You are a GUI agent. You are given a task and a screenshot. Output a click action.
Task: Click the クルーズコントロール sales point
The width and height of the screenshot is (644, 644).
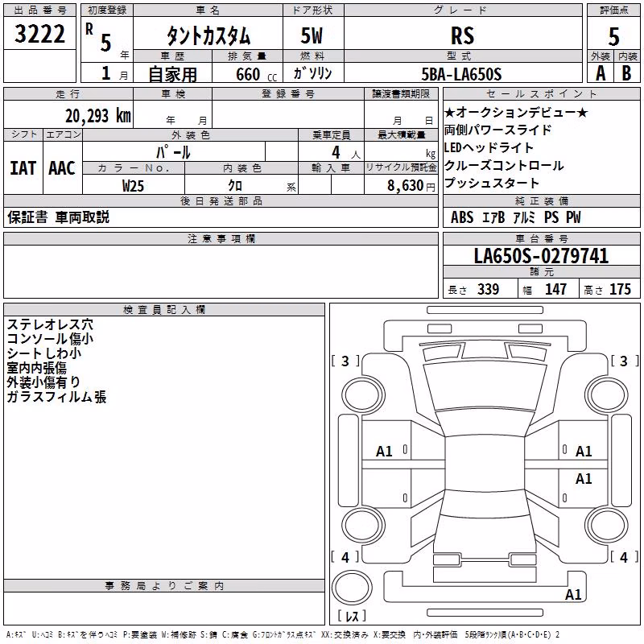tap(504, 166)
